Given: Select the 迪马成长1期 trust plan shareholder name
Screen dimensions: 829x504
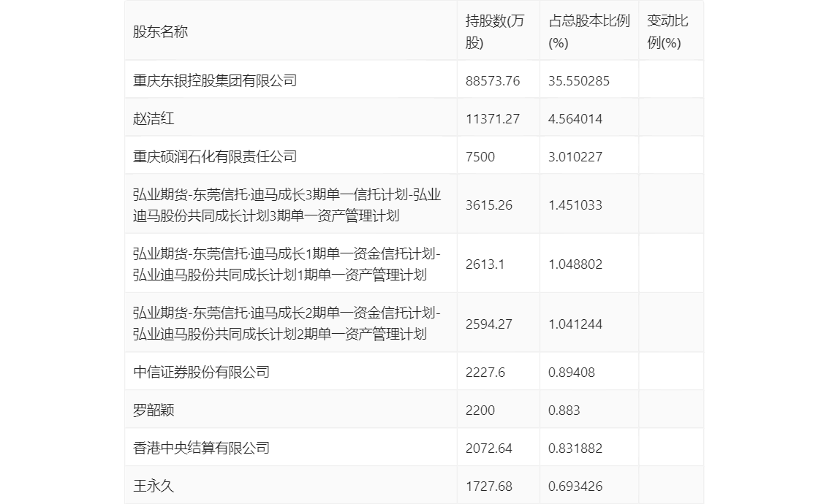Looking at the screenshot, I should click(x=287, y=264).
